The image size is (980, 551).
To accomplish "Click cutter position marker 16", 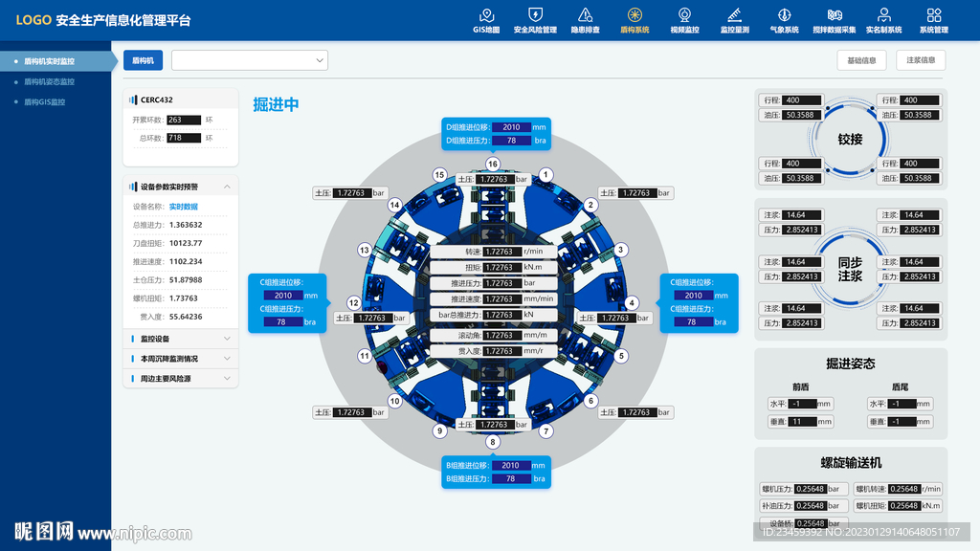I will tap(493, 165).
